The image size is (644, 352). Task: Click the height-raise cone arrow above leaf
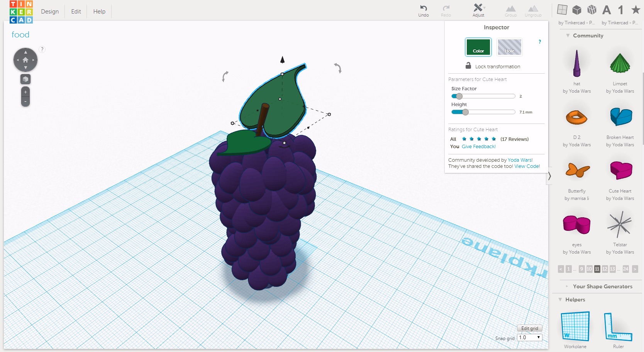tap(282, 59)
